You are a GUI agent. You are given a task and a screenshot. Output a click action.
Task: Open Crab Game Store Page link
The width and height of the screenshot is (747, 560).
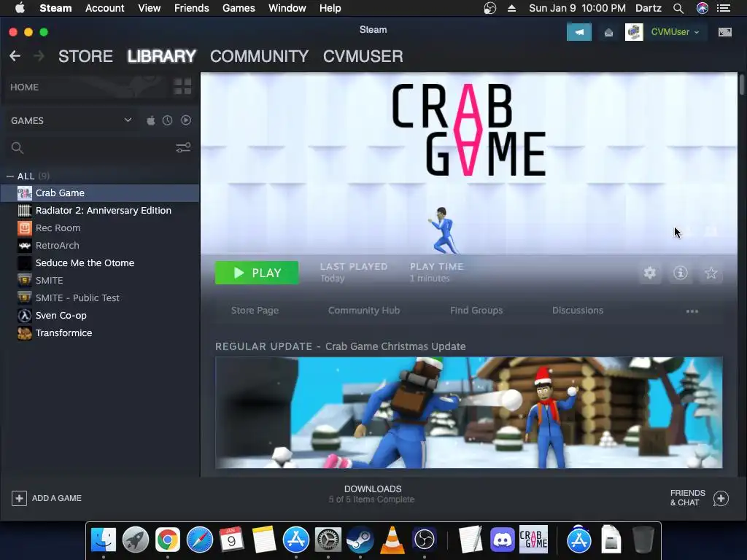255,311
